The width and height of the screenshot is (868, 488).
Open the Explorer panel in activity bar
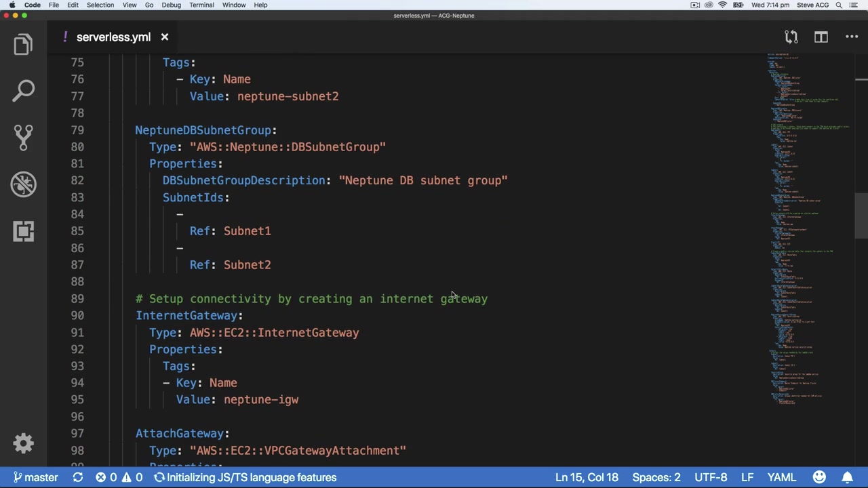tap(23, 45)
